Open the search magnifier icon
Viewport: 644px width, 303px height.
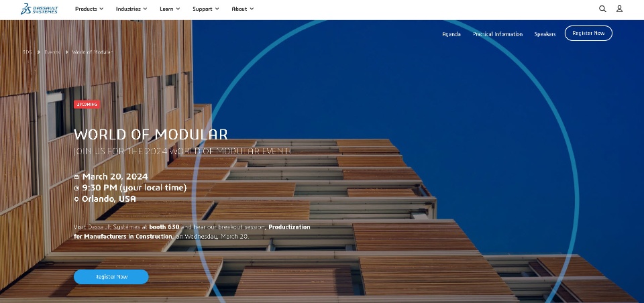click(602, 9)
